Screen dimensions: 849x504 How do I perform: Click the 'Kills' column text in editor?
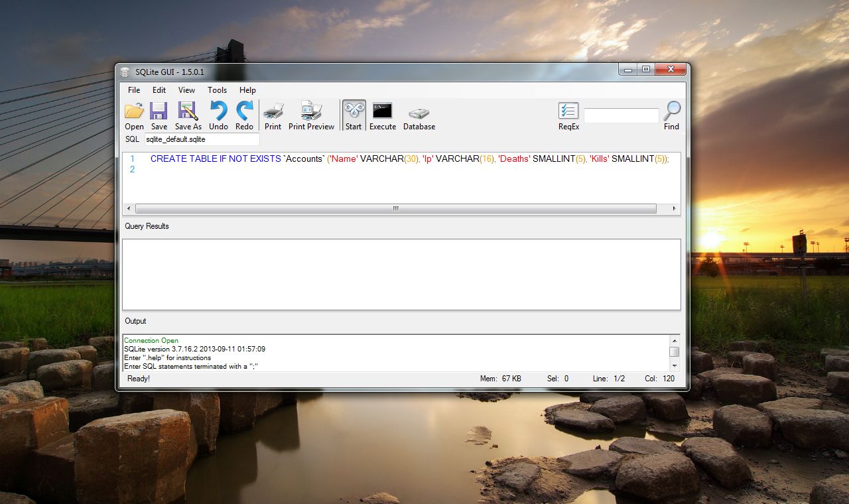599,159
